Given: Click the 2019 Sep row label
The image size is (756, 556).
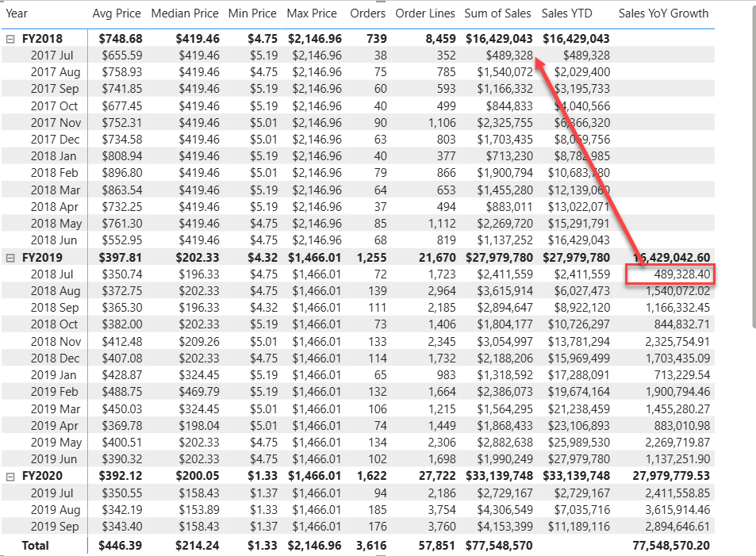Looking at the screenshot, I should tap(56, 527).
